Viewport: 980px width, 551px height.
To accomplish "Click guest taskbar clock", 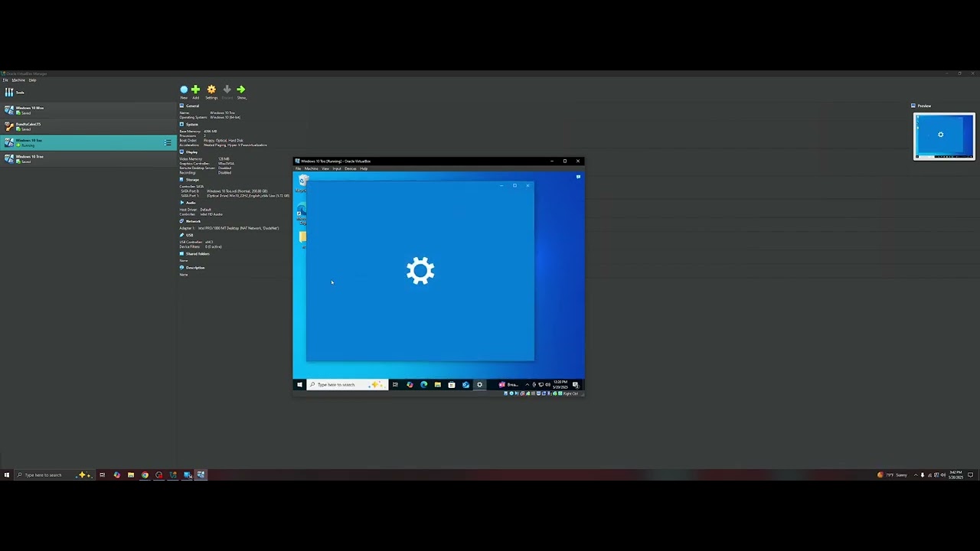I will tap(560, 385).
